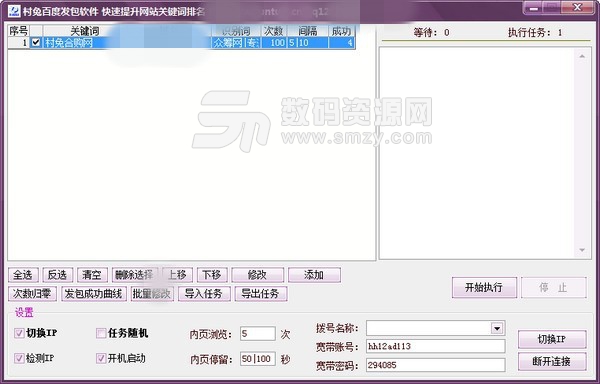The height and width of the screenshot is (384, 600).
Task: Click the 关键词 column header
Action: pos(84,31)
